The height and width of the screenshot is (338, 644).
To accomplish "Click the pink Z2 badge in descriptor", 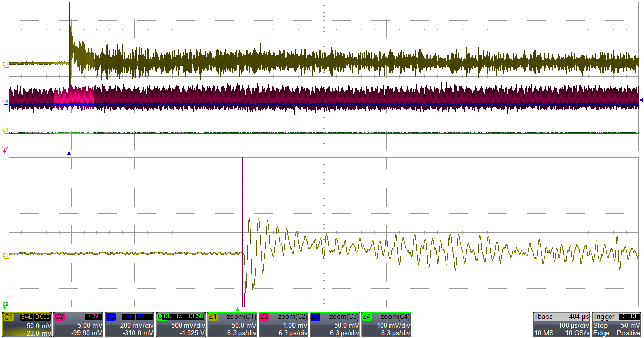I will coord(264,317).
